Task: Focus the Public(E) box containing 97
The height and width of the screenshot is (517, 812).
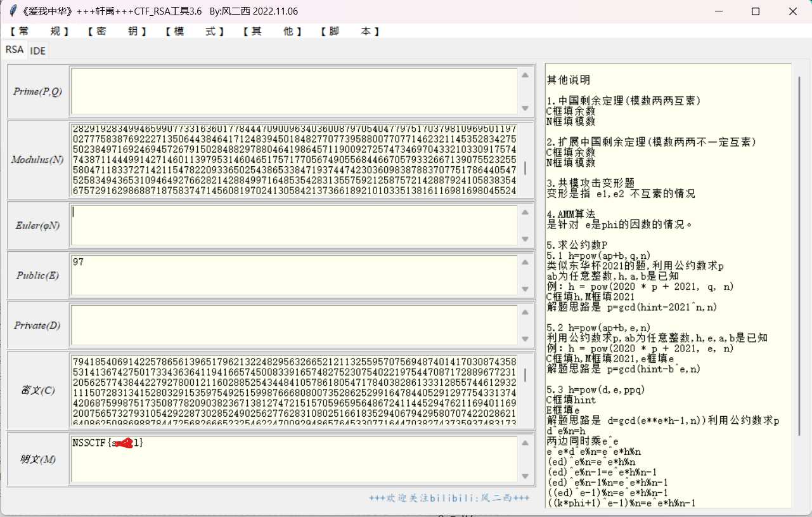Action: pyautogui.click(x=295, y=275)
